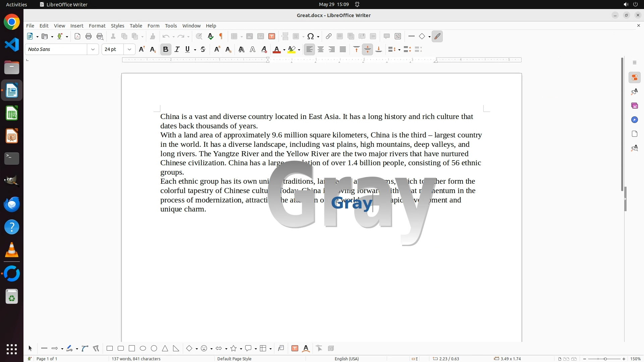Click the zoom slider in status bar

pos(605,359)
